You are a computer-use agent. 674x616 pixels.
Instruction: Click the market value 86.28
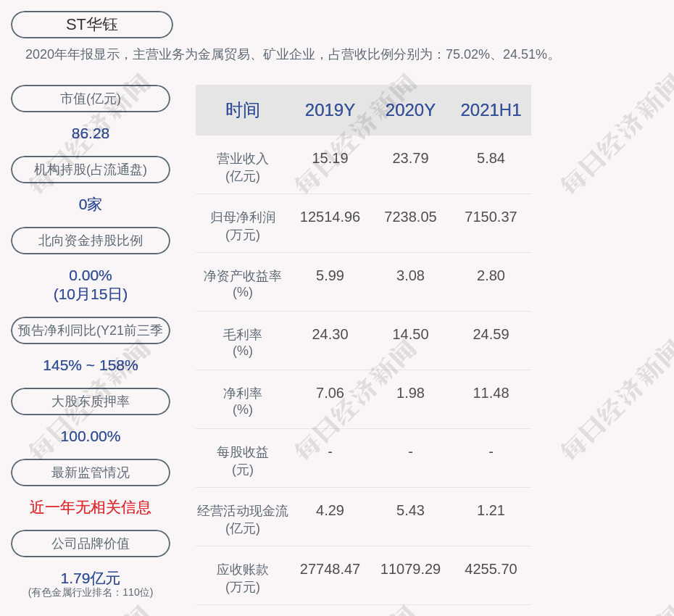(x=91, y=133)
